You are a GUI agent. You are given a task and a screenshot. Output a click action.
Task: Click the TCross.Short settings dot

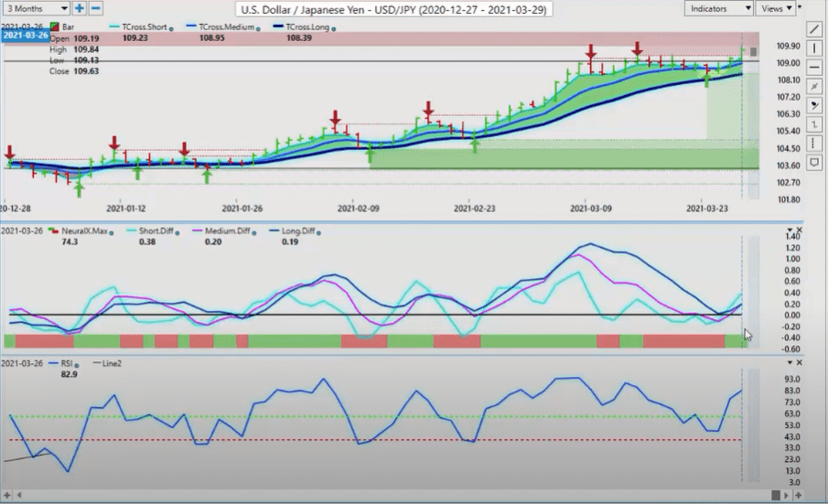coord(171,28)
